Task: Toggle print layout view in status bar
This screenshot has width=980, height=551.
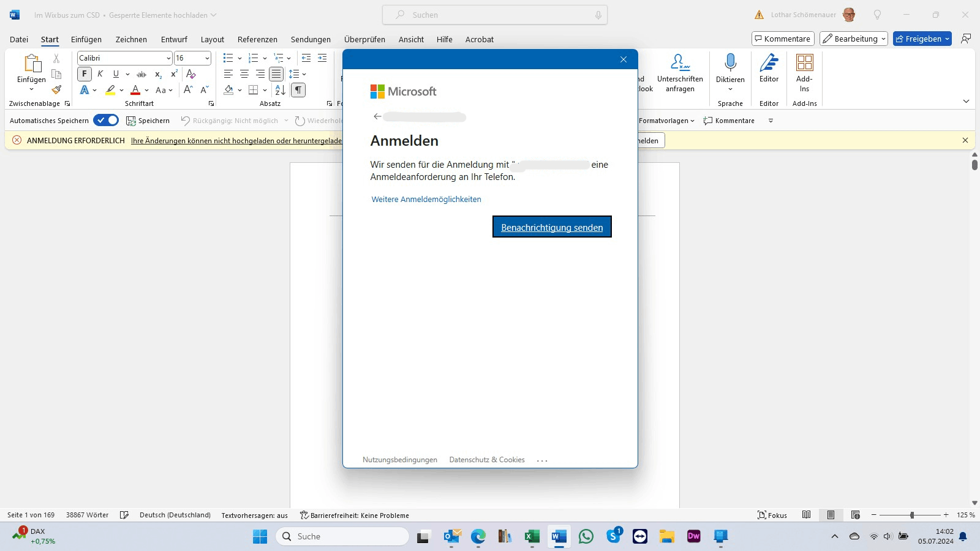Action: pyautogui.click(x=831, y=515)
